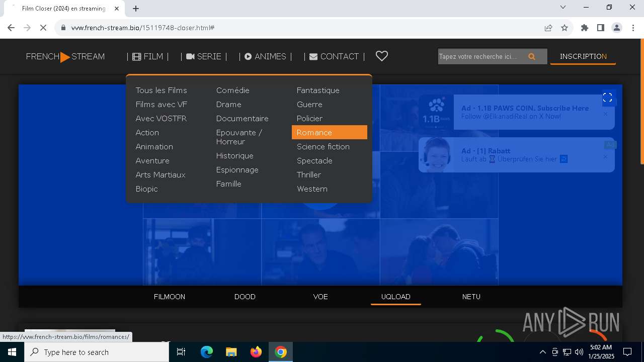This screenshot has width=644, height=362.
Task: Go back to the previous page
Action: [11, 28]
